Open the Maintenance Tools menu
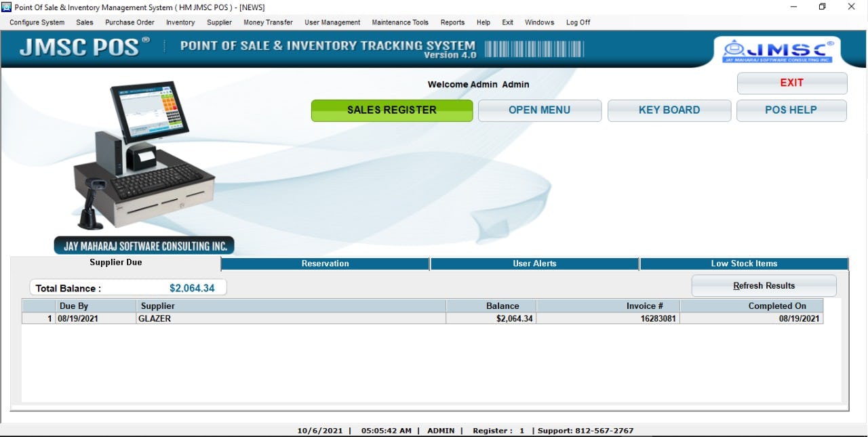 pos(401,22)
